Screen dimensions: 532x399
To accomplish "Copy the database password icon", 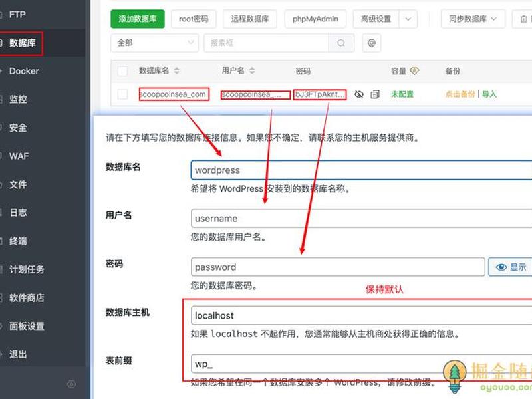I will [375, 94].
